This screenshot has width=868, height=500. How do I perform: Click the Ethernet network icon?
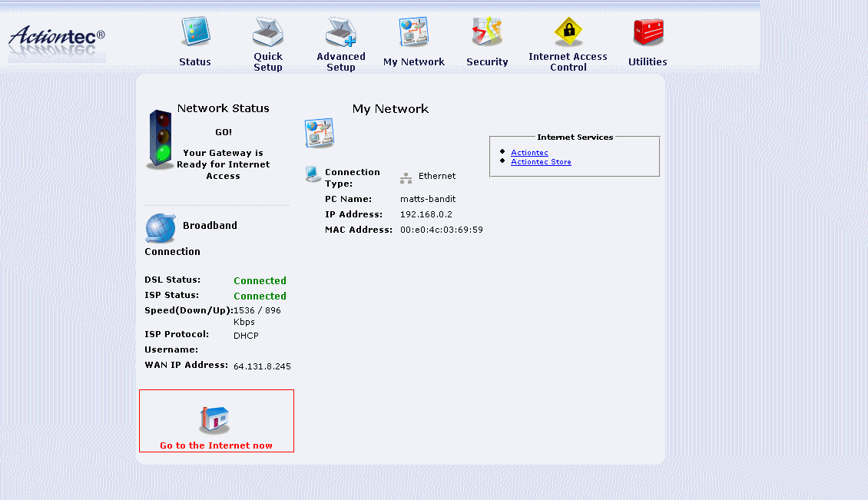(x=406, y=177)
